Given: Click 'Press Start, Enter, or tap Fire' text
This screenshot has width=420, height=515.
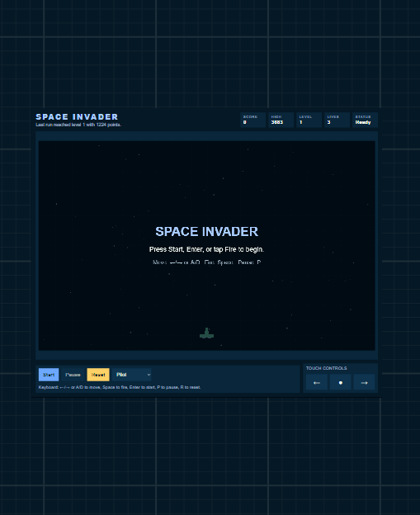Looking at the screenshot, I should coord(206,249).
